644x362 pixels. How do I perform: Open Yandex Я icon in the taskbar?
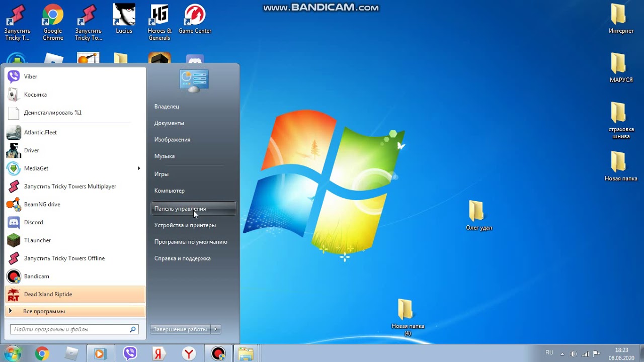[x=159, y=354]
